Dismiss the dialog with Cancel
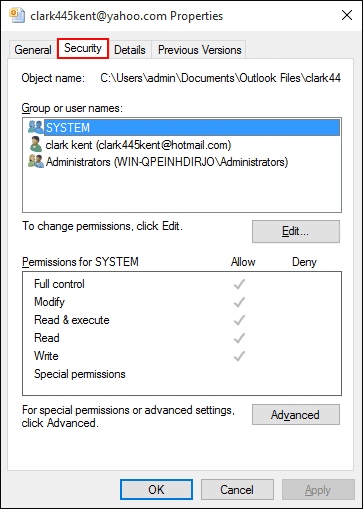This screenshot has height=509, width=363. click(237, 489)
